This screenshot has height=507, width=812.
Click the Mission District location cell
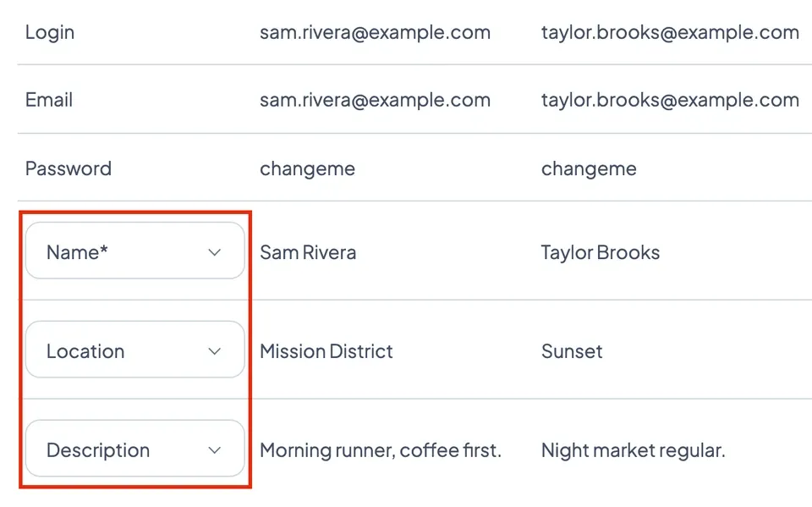coord(326,351)
